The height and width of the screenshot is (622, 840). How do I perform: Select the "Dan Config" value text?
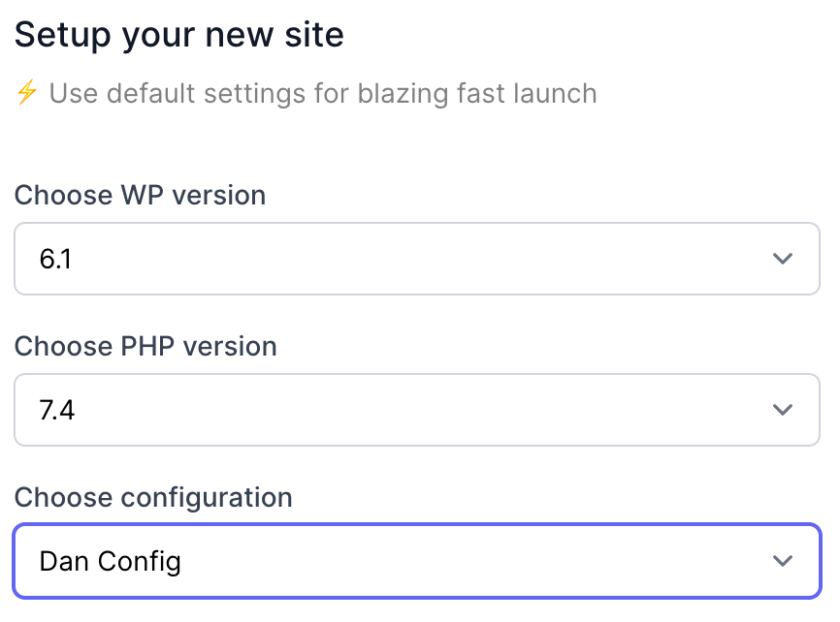tap(110, 562)
